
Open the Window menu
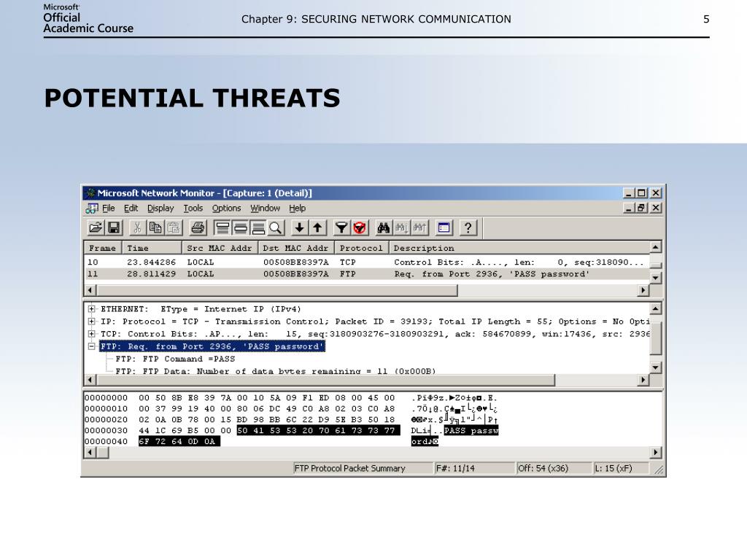pos(265,208)
